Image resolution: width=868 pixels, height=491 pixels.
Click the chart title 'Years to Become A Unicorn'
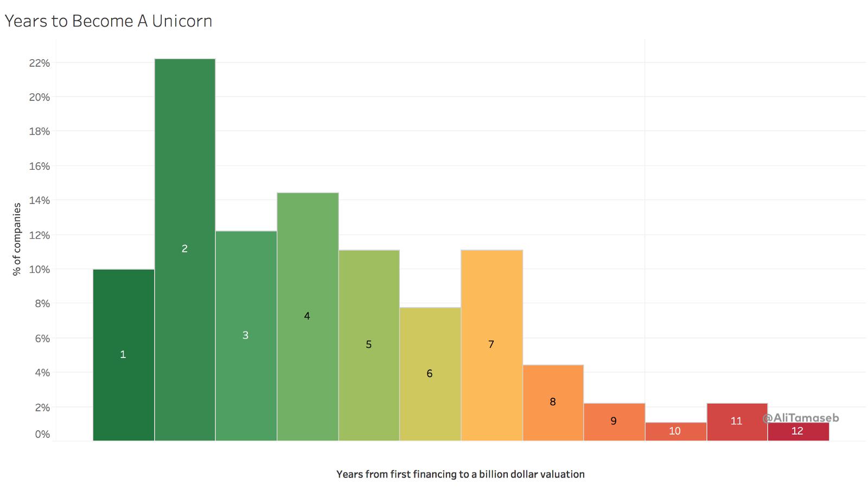point(108,21)
